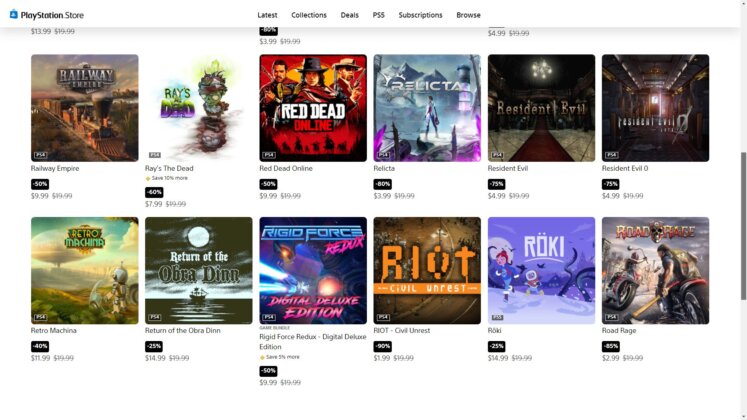
Task: Open the Red Dead Online cover image
Action: pyautogui.click(x=313, y=108)
